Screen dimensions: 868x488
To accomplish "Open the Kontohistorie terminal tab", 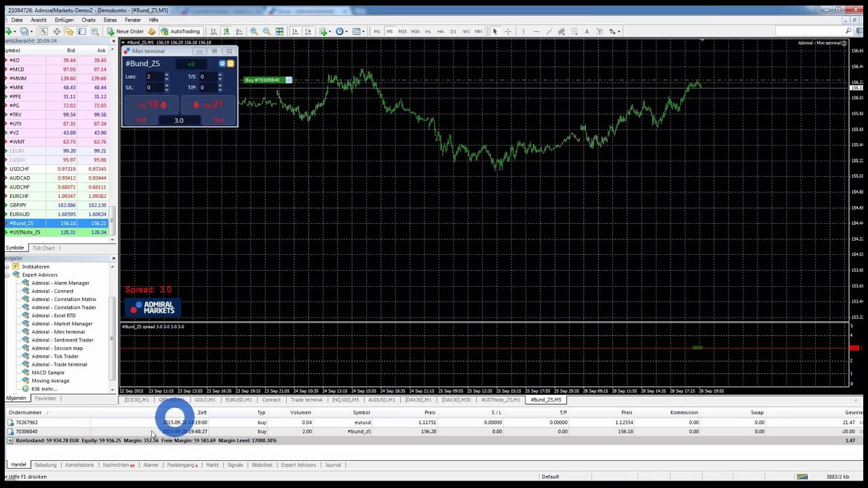I will coord(79,465).
